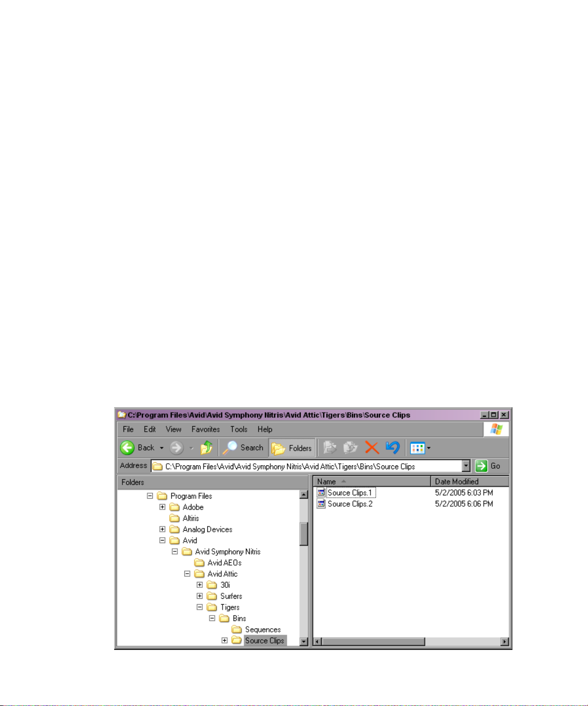Sort by the Name column header
The image size is (588, 706).
[x=372, y=481]
